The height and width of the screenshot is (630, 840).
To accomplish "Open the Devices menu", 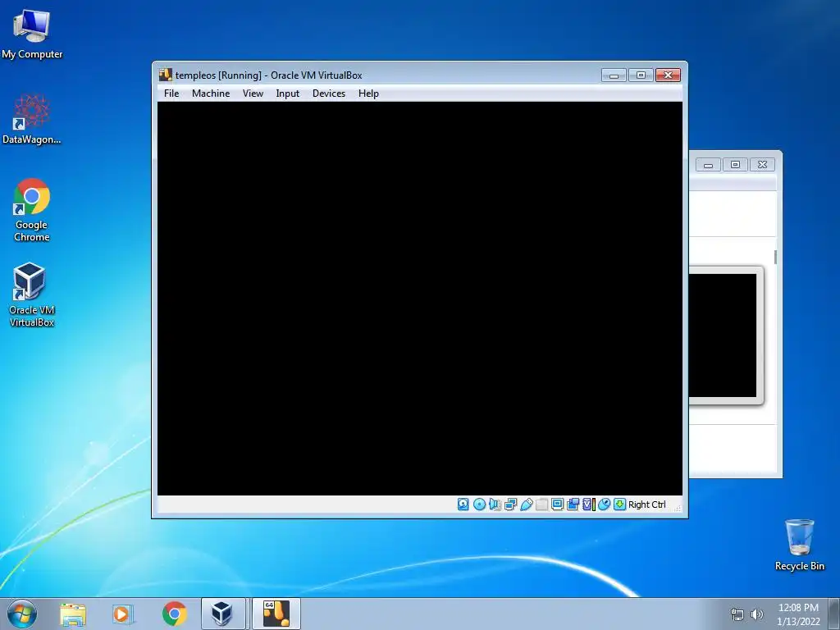I will [x=329, y=94].
